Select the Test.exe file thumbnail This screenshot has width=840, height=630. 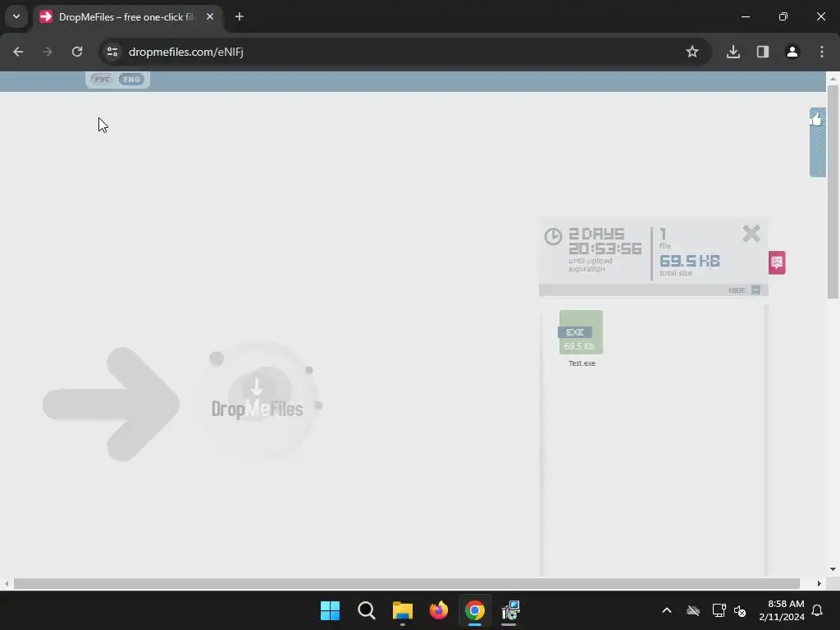coord(581,332)
